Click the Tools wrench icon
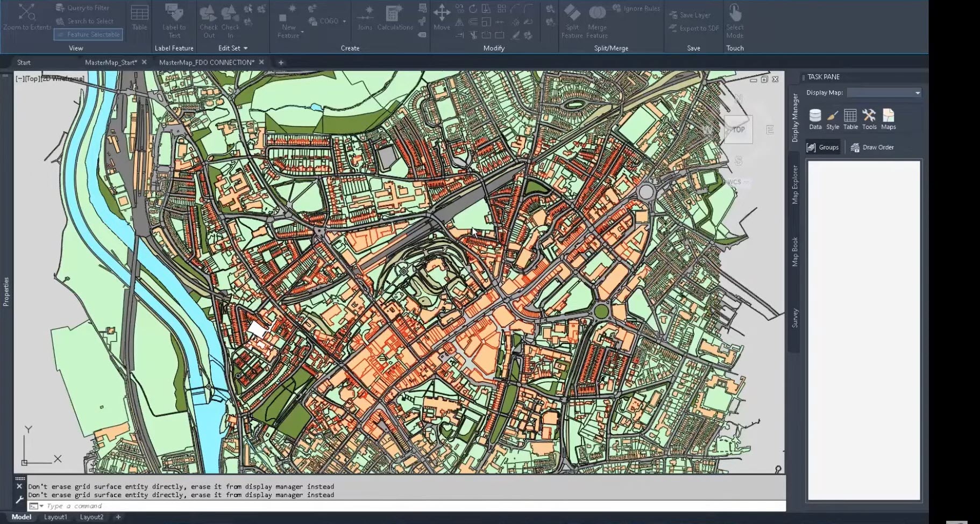Screen dimensions: 980x524 [869, 119]
